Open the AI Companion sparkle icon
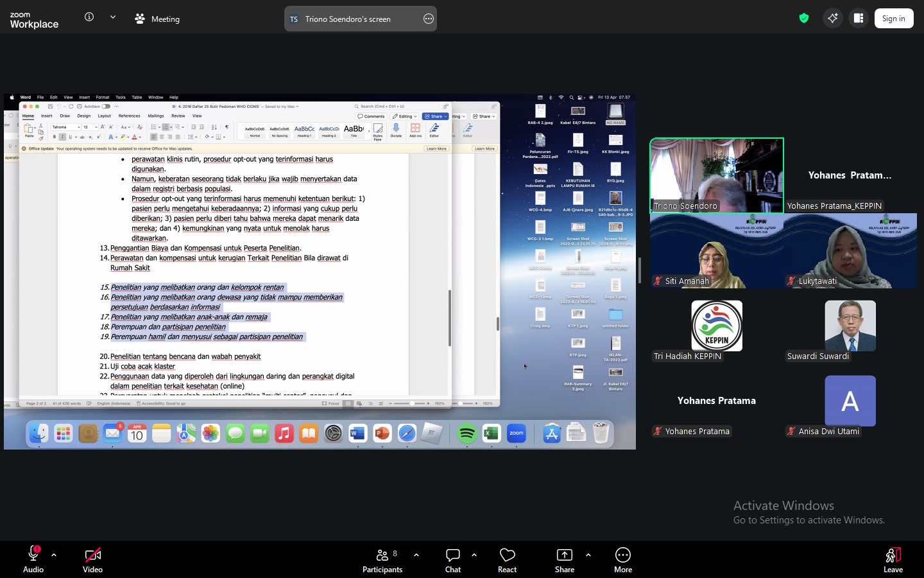This screenshot has height=578, width=924. 832,19
